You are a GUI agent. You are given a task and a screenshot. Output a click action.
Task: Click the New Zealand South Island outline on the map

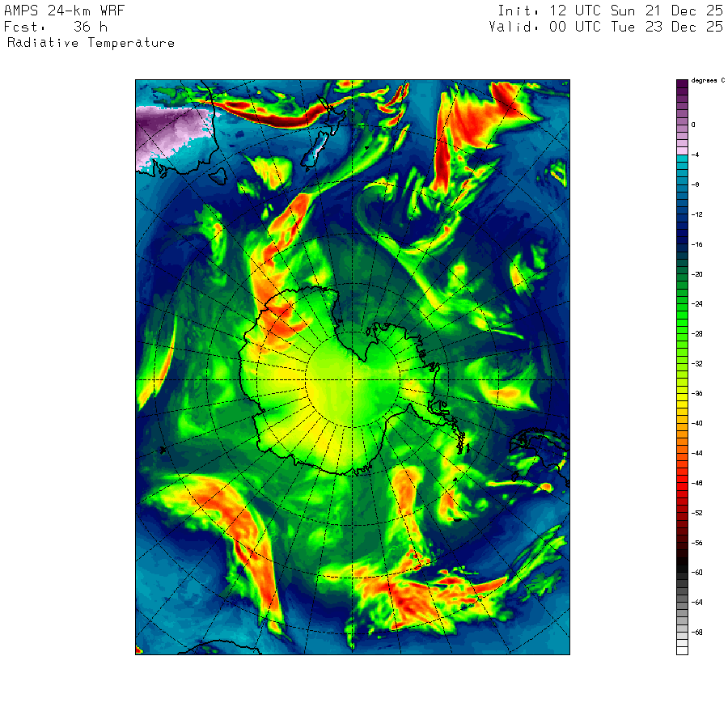click(x=316, y=150)
